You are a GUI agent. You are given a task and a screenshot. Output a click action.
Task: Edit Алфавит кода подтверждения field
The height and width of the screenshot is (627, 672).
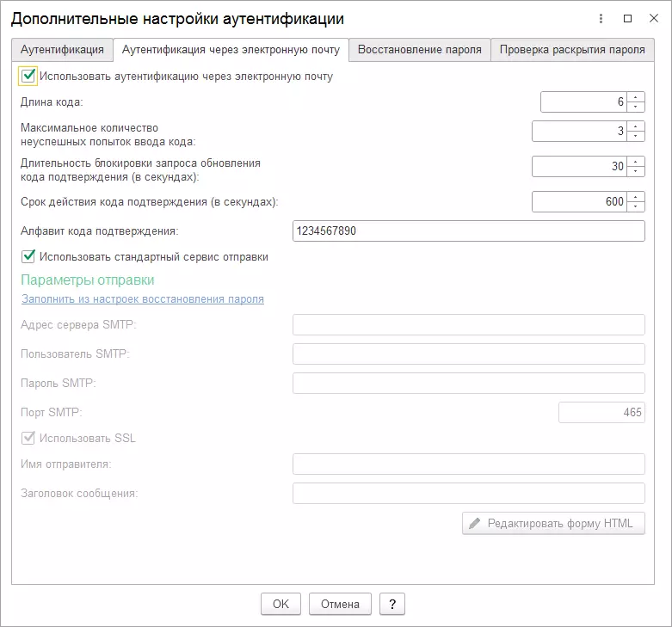tap(468, 231)
